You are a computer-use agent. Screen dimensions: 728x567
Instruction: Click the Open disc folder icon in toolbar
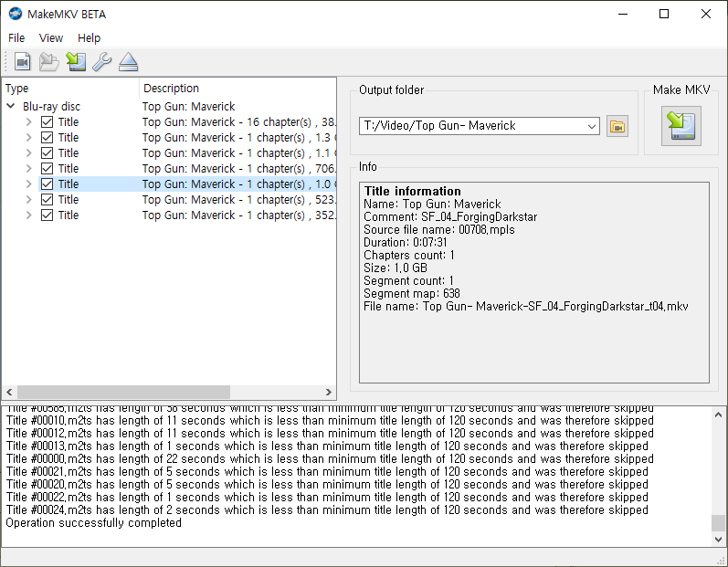coord(48,62)
